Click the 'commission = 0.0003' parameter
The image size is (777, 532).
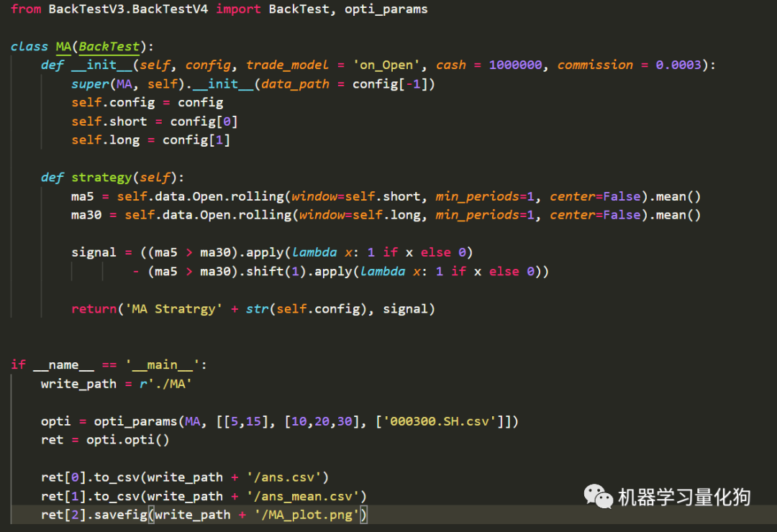630,65
